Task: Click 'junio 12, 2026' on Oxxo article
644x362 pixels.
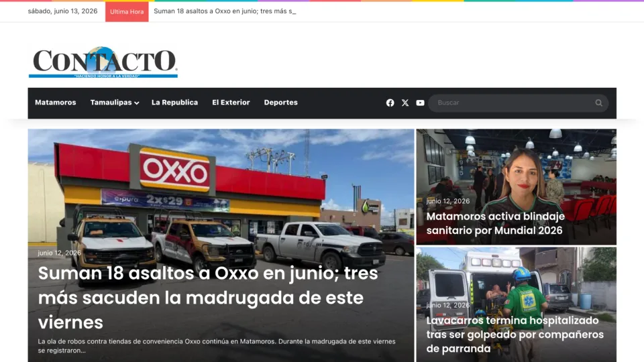Action: pos(60,253)
